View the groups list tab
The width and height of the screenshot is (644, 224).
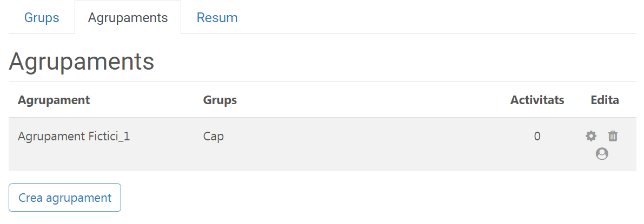[42, 18]
